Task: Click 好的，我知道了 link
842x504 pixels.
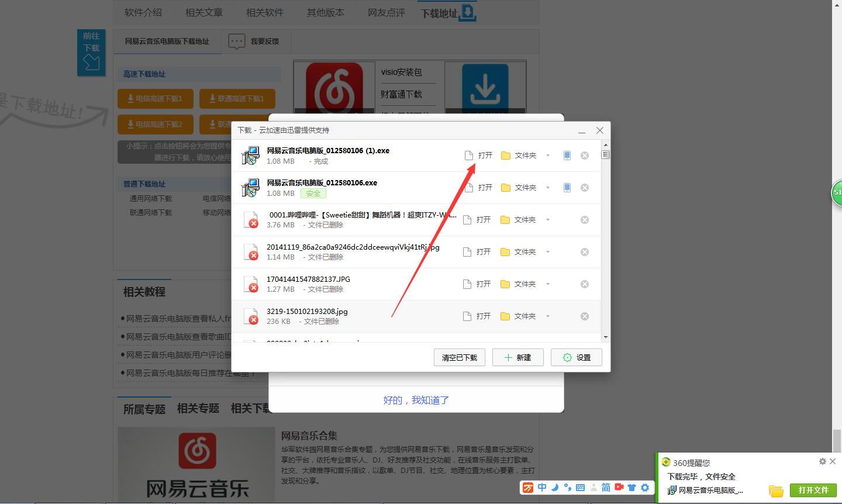Action: click(416, 400)
